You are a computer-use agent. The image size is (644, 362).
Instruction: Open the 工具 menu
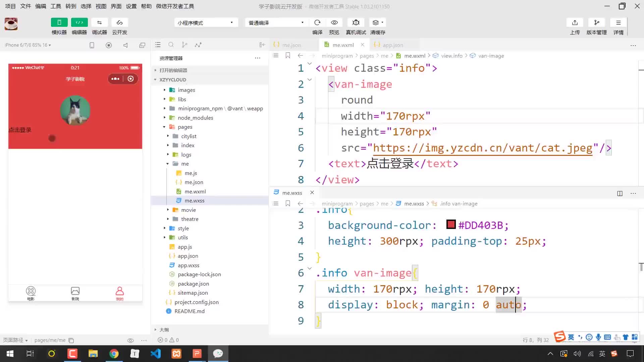tap(56, 6)
